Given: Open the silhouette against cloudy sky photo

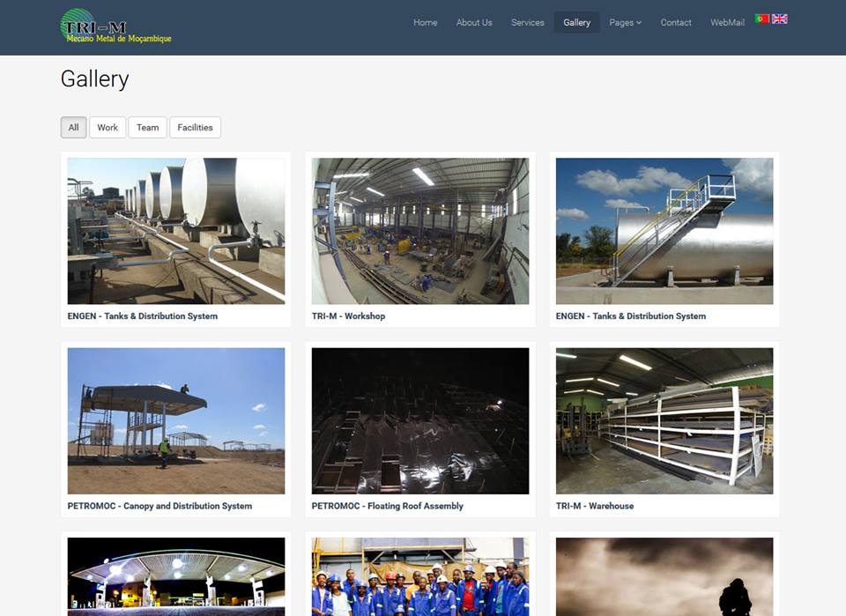Looking at the screenshot, I should [x=664, y=576].
